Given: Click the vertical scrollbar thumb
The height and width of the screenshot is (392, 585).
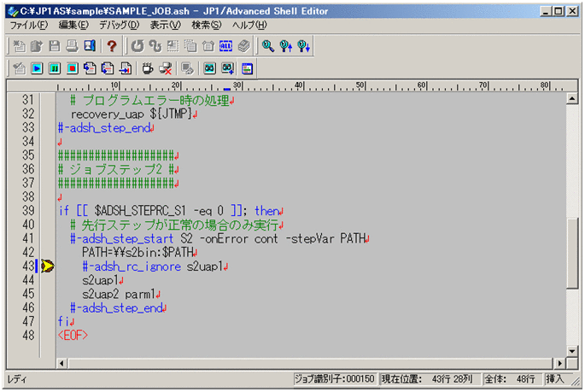Looking at the screenshot, I should pos(572,254).
